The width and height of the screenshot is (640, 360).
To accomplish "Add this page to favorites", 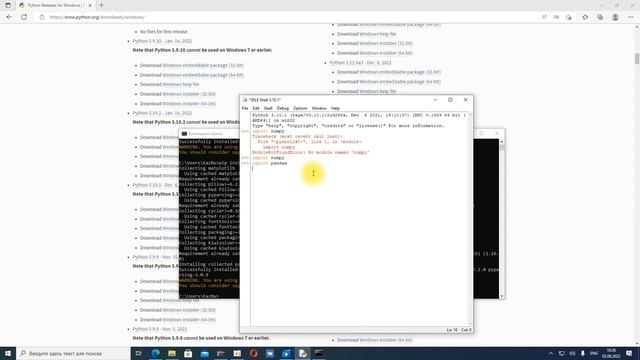I will (569, 17).
